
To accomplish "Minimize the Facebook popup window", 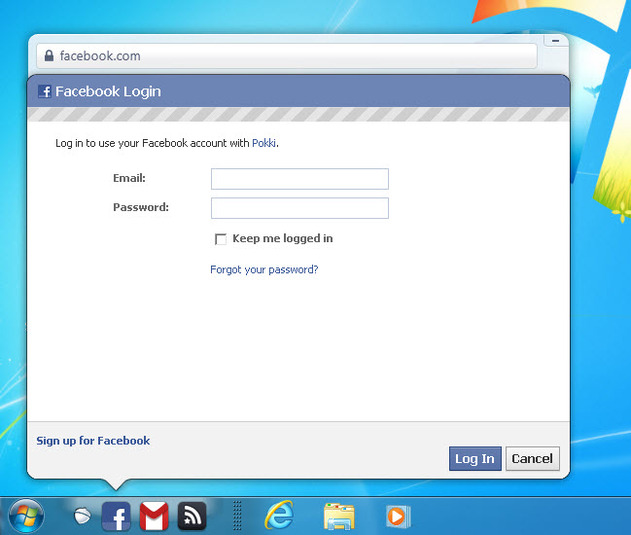I will pos(556,41).
